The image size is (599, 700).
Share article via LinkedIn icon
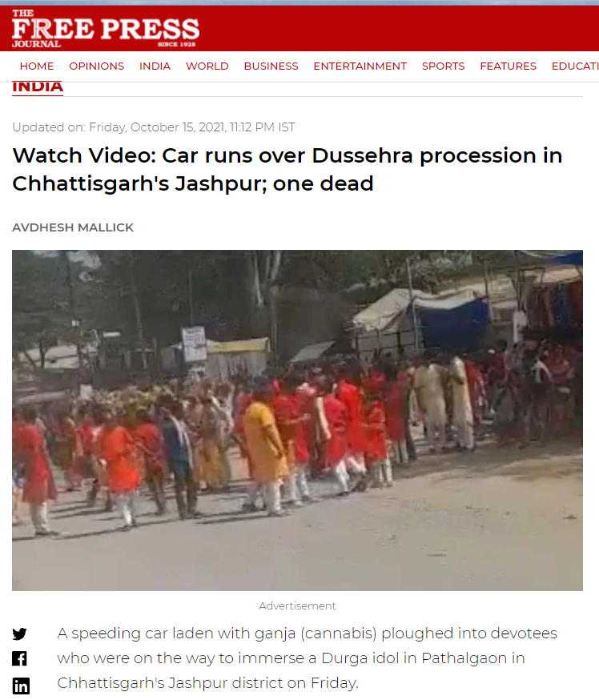21,686
